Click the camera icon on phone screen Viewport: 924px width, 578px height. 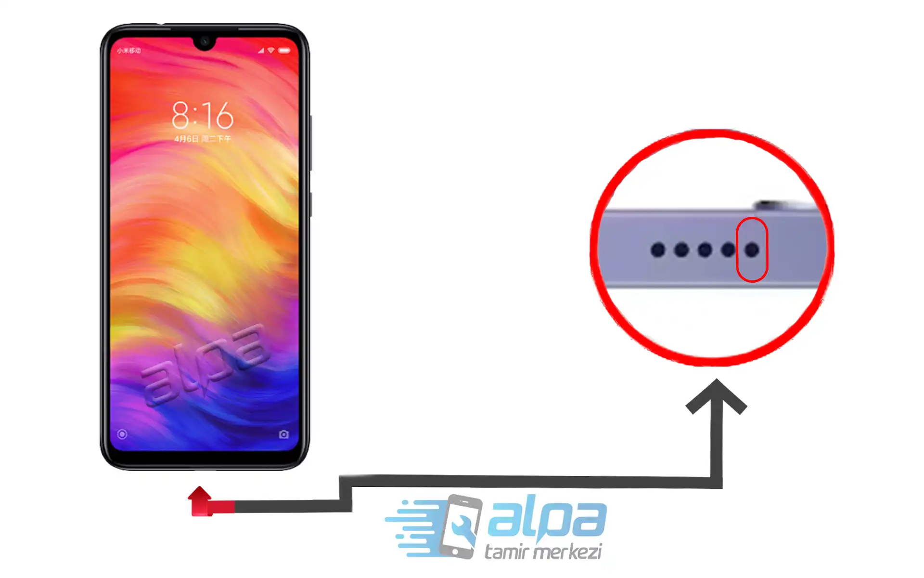click(x=284, y=434)
